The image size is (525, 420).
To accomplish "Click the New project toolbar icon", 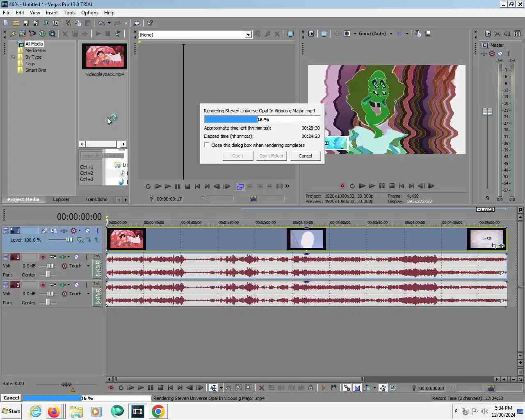I will 6,23.
